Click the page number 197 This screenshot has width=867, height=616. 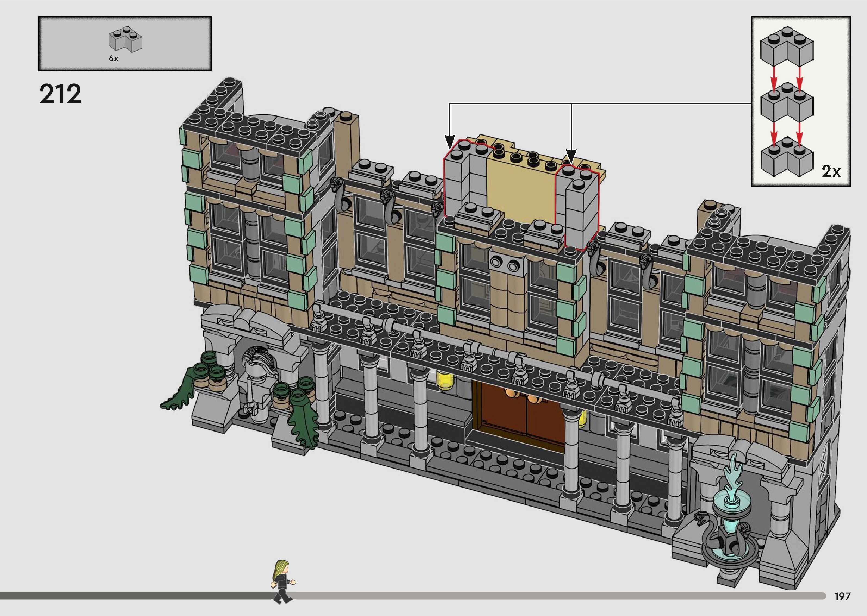point(842,597)
